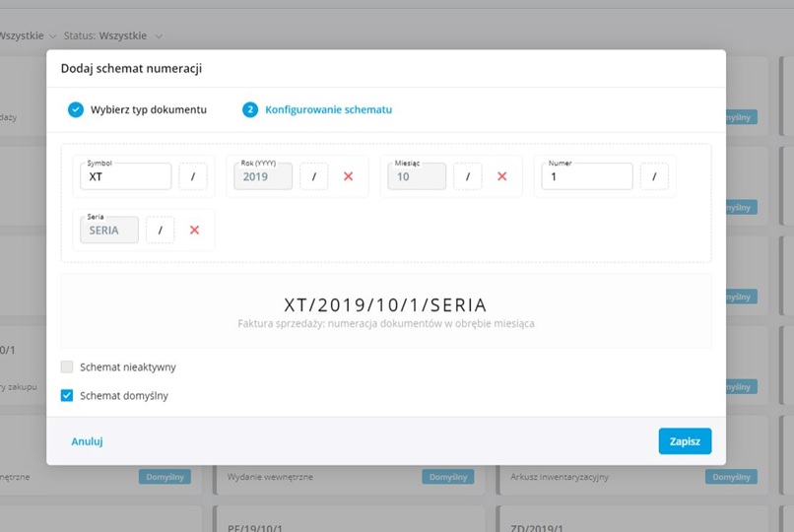Uncheck the Schemat domyślny checkbox
Viewport: 794px width, 532px height.
[67, 395]
